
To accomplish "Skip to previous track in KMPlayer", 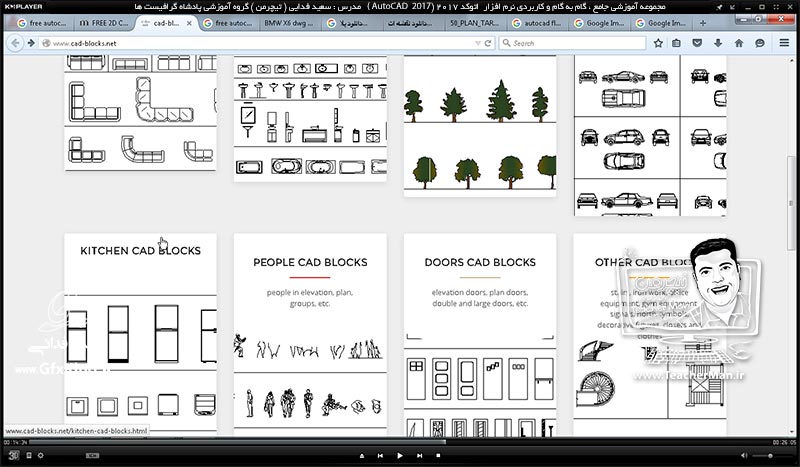I will tap(380, 455).
